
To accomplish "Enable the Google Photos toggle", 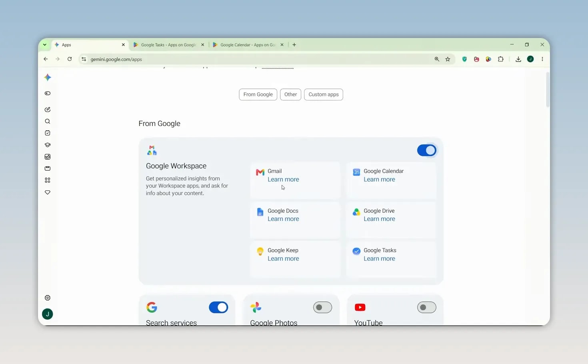I will 322,307.
